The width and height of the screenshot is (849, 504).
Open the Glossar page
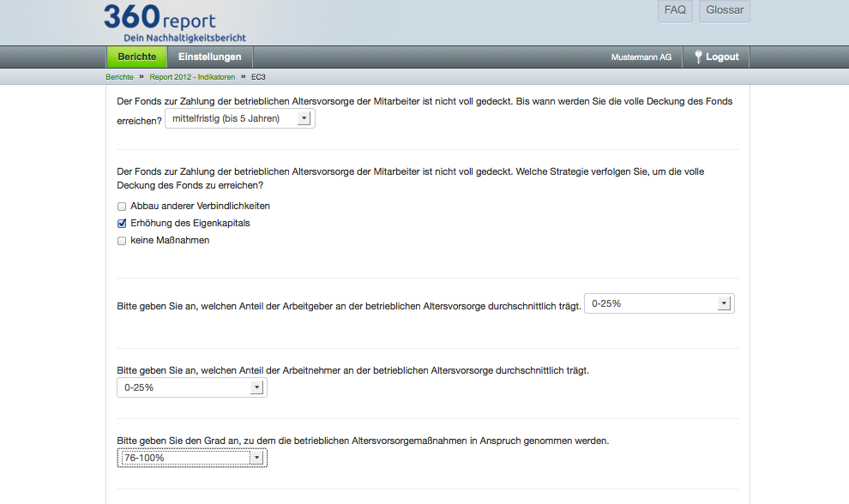tap(725, 10)
